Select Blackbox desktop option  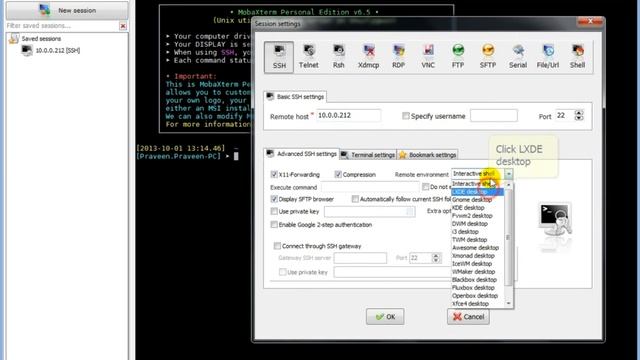click(478, 280)
